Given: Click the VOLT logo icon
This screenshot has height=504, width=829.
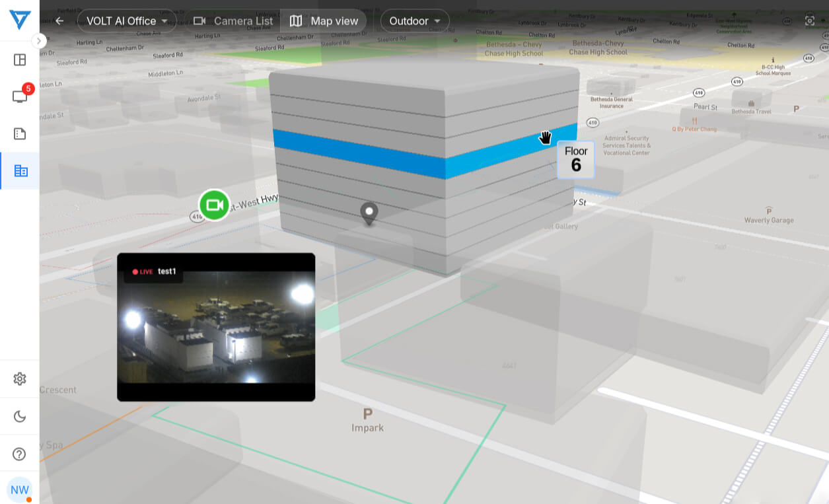Looking at the screenshot, I should click(20, 20).
